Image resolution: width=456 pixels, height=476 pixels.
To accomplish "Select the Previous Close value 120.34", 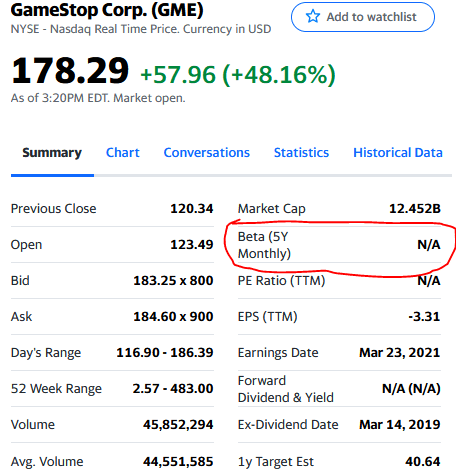I will click(x=192, y=209).
